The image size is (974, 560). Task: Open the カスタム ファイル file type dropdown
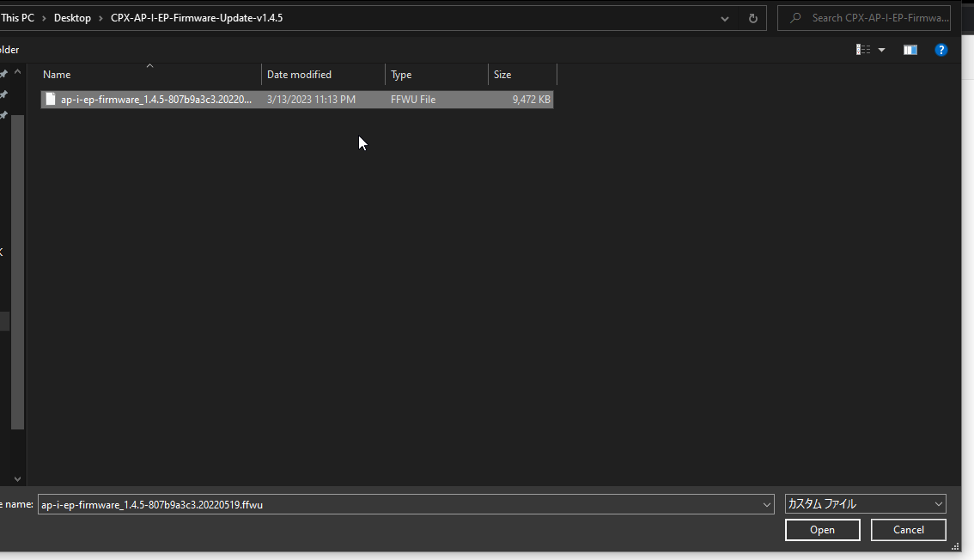[865, 504]
